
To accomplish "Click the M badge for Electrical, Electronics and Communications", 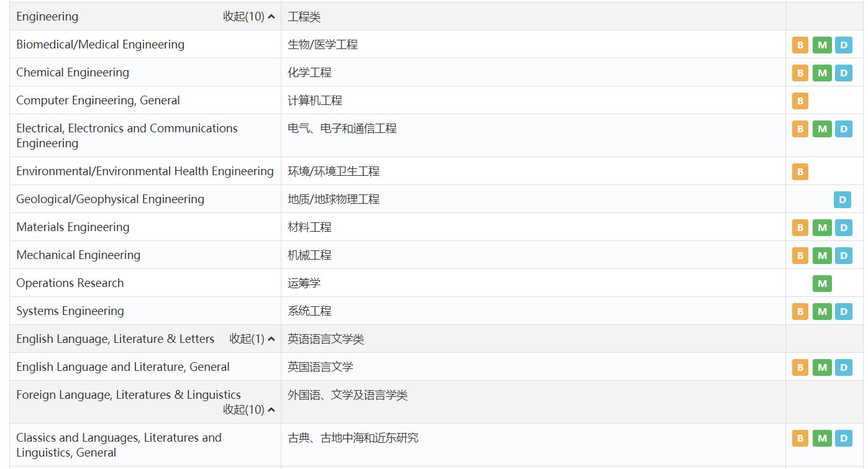I will click(x=821, y=129).
